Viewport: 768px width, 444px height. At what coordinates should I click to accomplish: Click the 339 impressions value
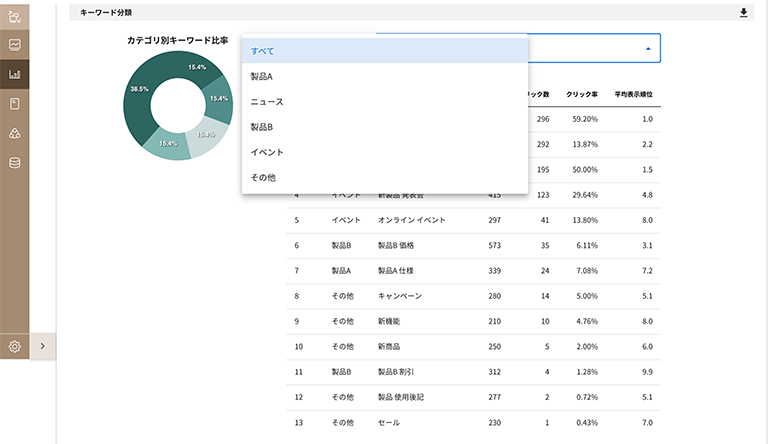tap(495, 271)
